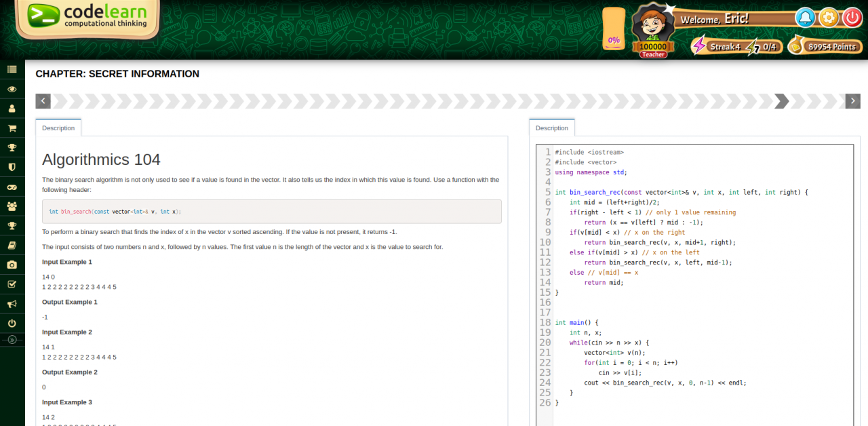Expand the sidebar with double-chevron button
The width and height of the screenshot is (868, 426).
12,339
